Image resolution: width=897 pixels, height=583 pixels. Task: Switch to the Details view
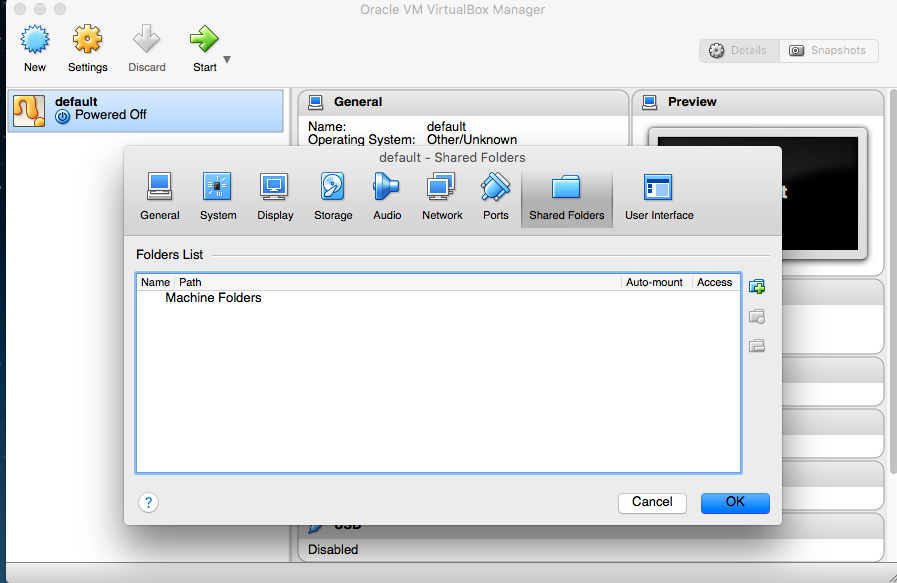(739, 50)
